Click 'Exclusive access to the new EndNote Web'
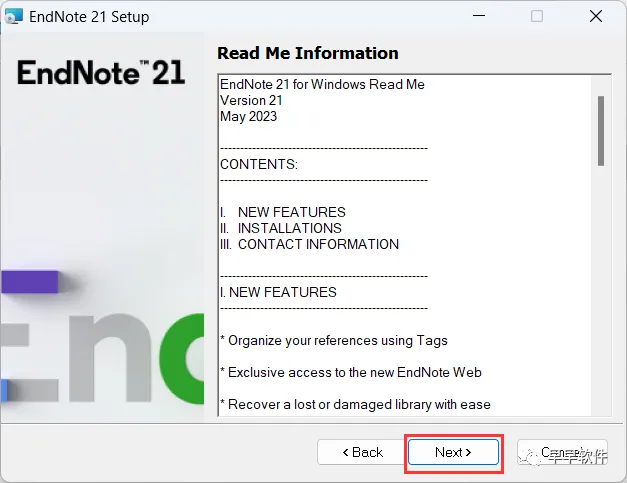Viewport: 627px width, 483px height. tap(351, 372)
